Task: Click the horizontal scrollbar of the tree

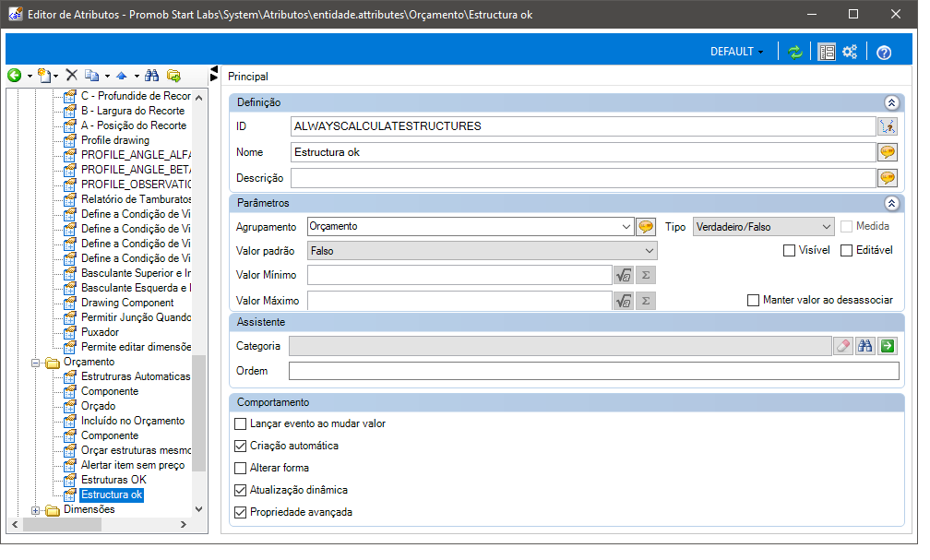Action: 99,524
